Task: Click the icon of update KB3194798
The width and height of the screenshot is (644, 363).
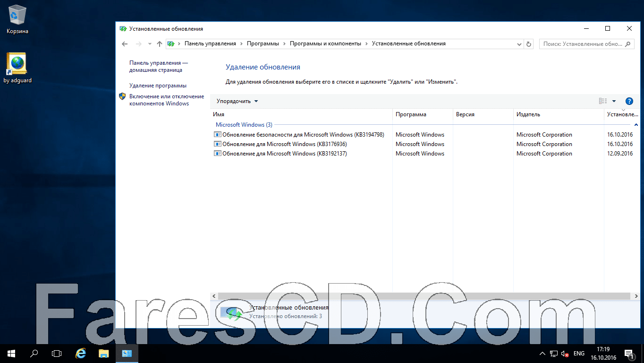Action: (x=217, y=135)
